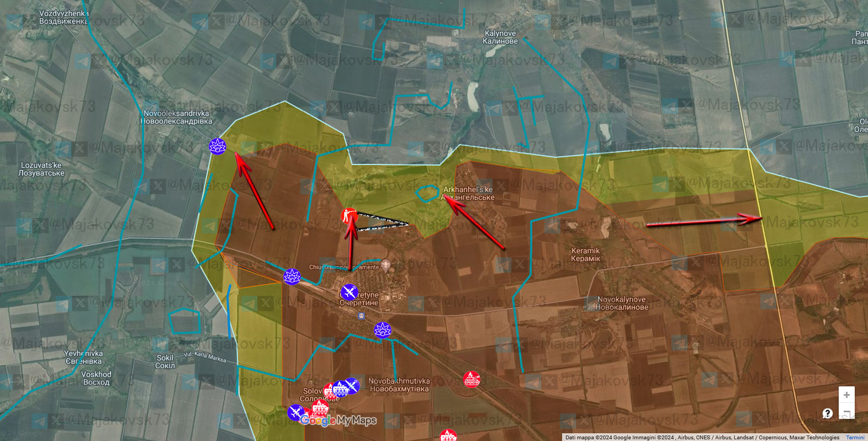Image resolution: width=868 pixels, height=441 pixels.
Task: Open the Termini link
Action: tap(855, 438)
